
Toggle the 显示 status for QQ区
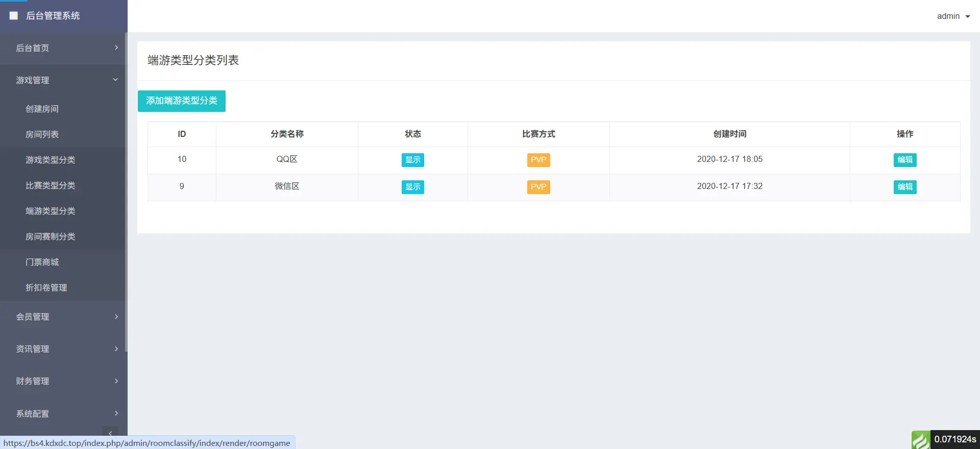[413, 160]
